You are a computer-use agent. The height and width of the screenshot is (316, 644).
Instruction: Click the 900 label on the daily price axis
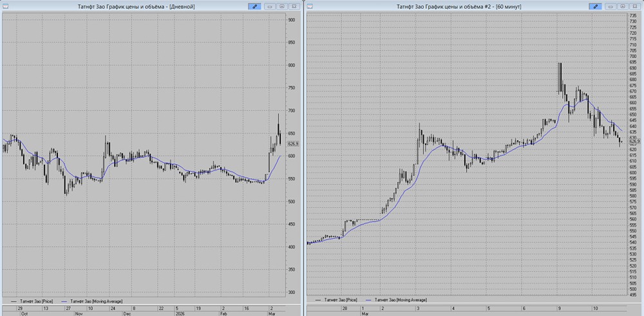pyautogui.click(x=292, y=20)
